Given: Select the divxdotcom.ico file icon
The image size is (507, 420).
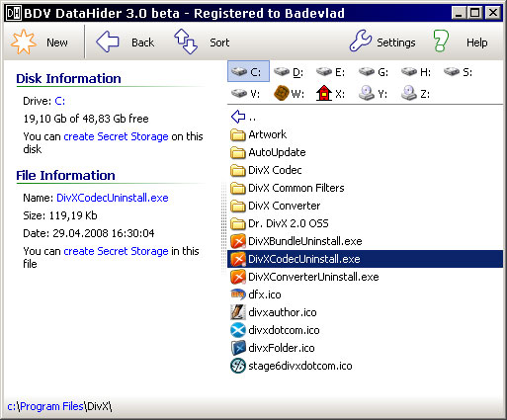Looking at the screenshot, I should (x=238, y=330).
